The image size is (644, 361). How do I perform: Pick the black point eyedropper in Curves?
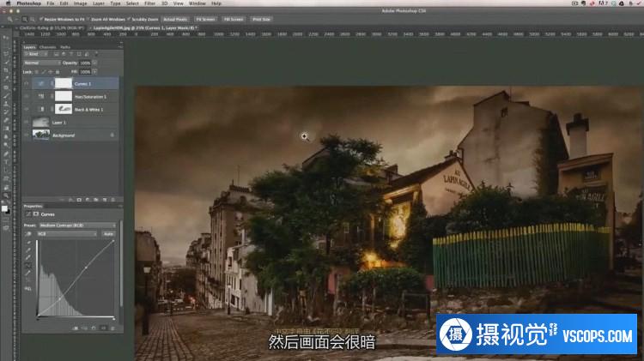(x=28, y=243)
